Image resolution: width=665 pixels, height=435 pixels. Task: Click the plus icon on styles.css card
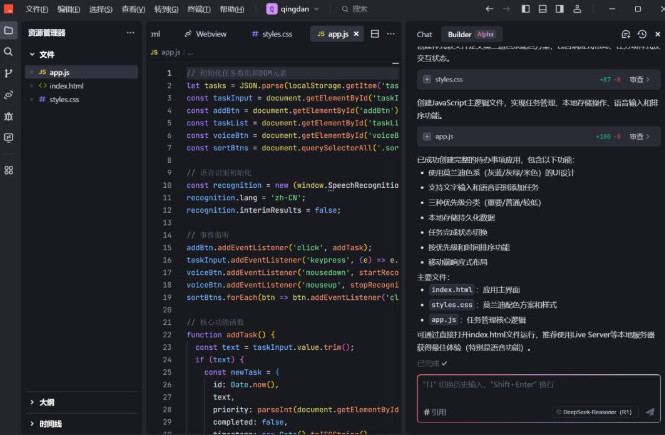[x=427, y=79]
